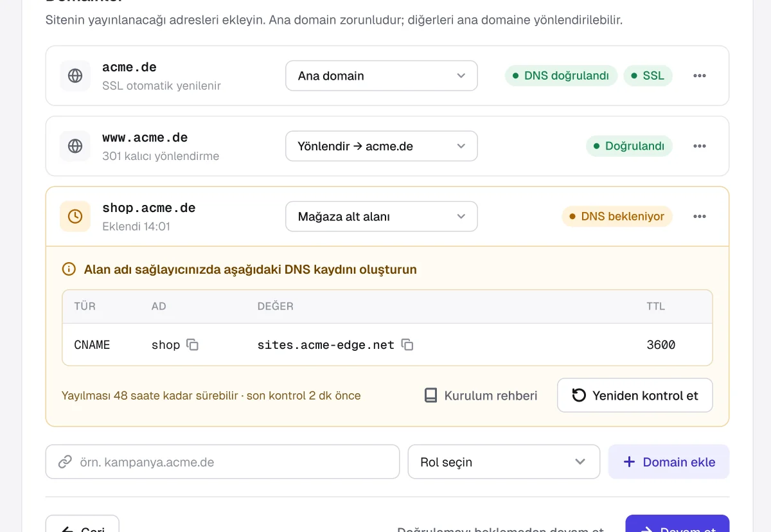Viewport: 771px width, 532px height.
Task: Click the text 301 kalıcı yönlendirme
Action: pyautogui.click(x=161, y=156)
